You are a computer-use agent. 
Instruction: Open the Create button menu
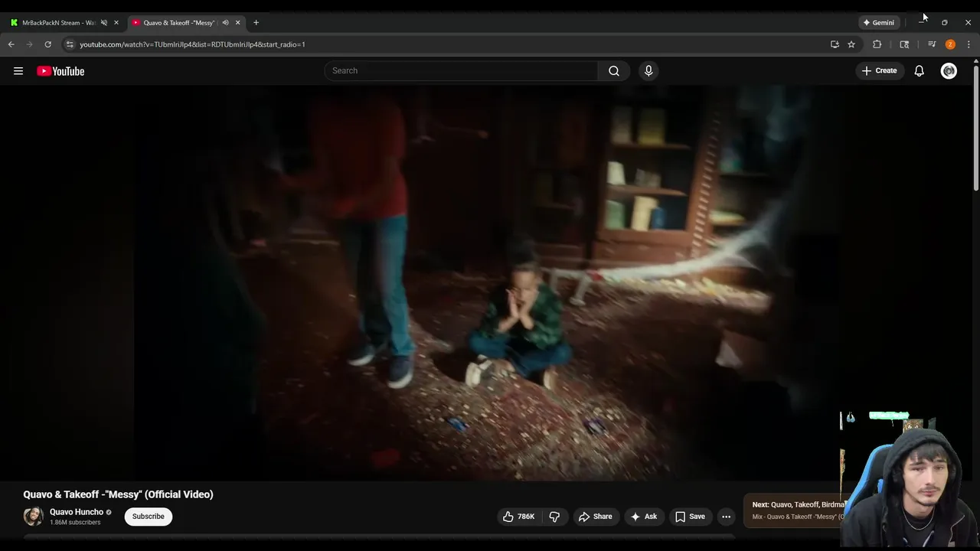pyautogui.click(x=879, y=71)
